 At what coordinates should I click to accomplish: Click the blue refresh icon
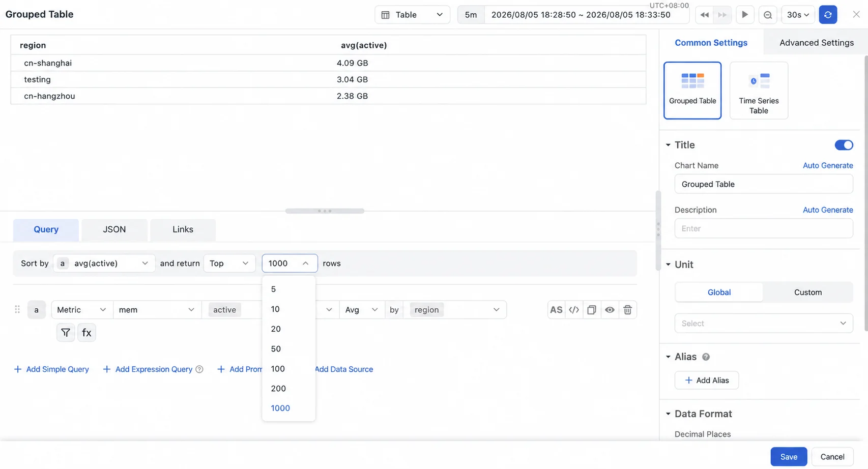tap(828, 15)
